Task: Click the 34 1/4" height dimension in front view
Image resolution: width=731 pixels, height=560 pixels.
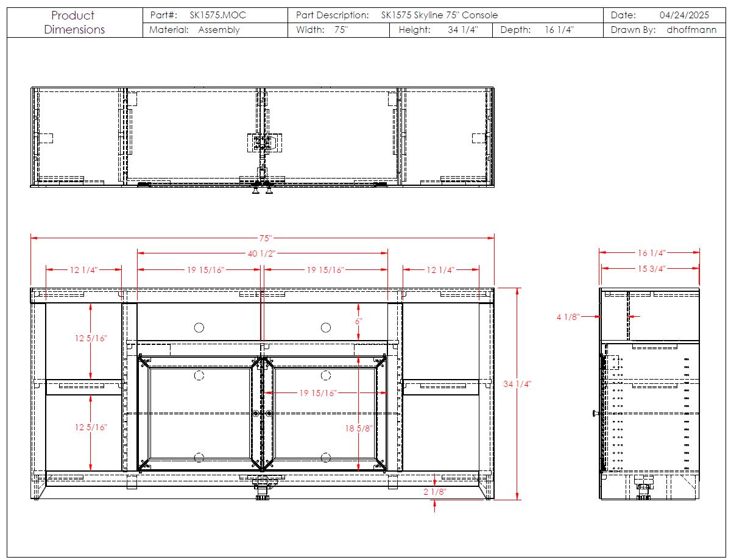Action: [517, 384]
